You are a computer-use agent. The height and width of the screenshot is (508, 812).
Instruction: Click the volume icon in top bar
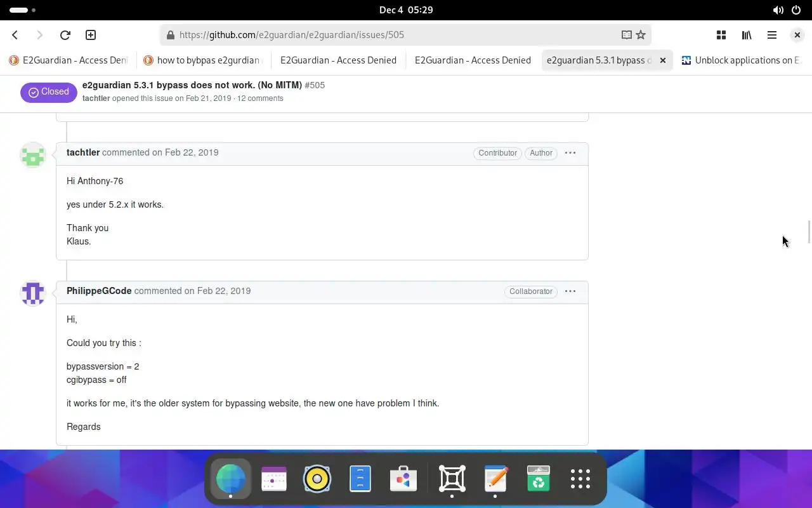[778, 10]
